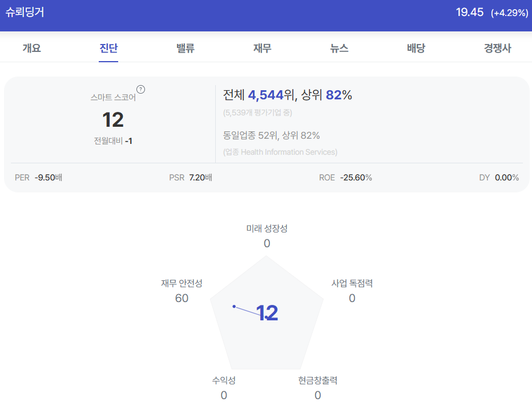Screen dimensions: 532x410
Task: Go to the 뉴스 tab
Action: coord(339,49)
